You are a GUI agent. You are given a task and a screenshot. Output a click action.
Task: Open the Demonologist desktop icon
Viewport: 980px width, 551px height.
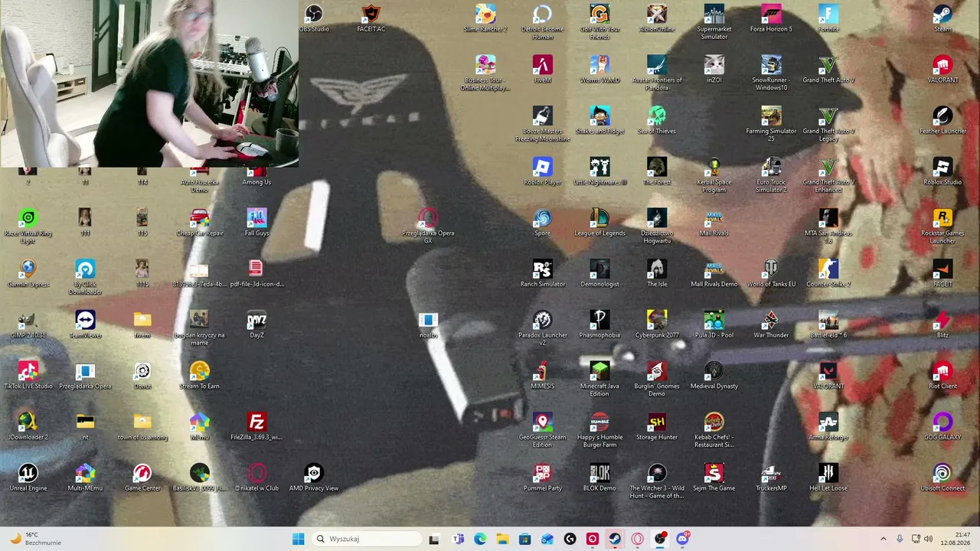click(x=599, y=273)
